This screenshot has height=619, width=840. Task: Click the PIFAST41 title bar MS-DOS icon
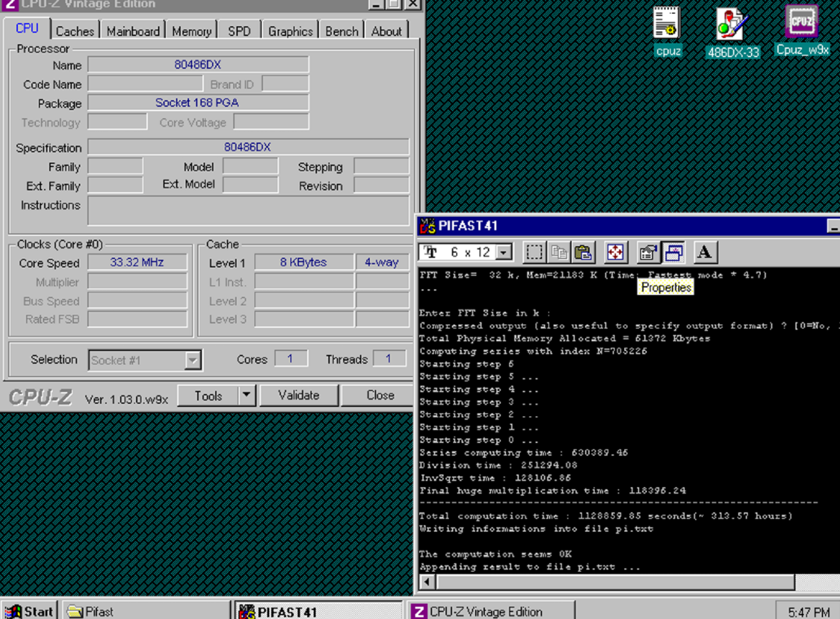pyautogui.click(x=427, y=226)
